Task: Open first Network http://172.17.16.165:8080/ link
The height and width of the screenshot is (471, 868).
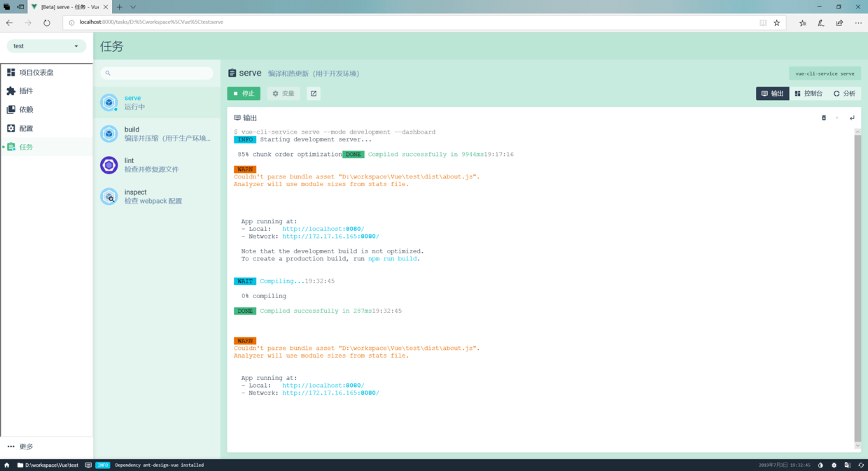Action: point(330,237)
